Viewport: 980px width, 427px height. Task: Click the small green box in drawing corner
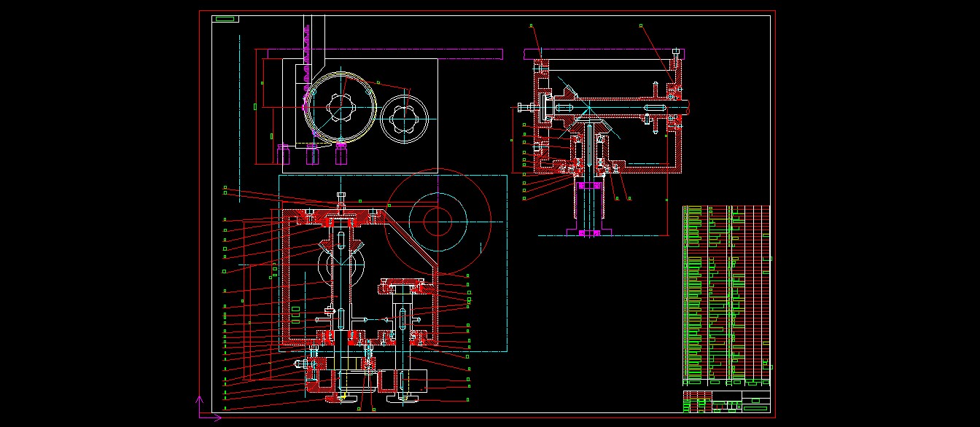point(225,19)
